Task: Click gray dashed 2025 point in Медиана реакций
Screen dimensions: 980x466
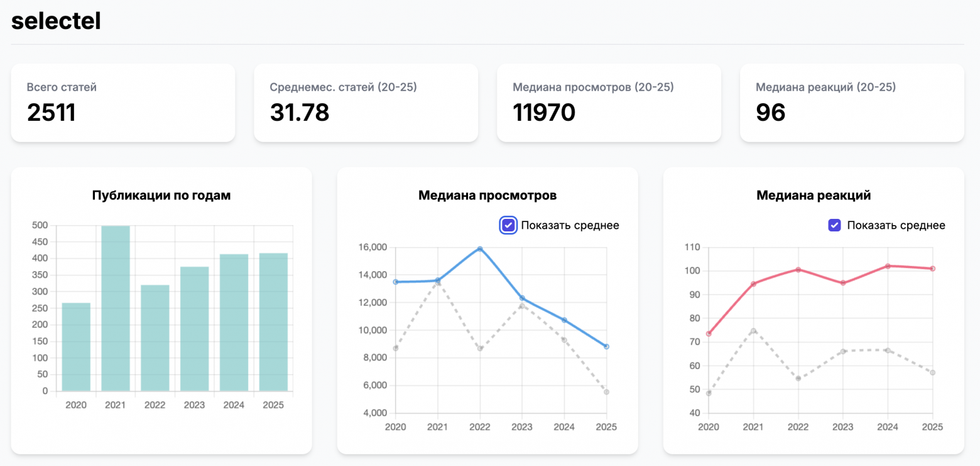Action: [x=933, y=372]
